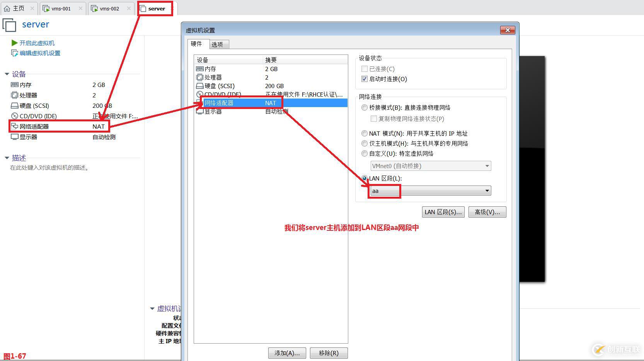Click the LAN 区段(S)... button

coord(443,212)
